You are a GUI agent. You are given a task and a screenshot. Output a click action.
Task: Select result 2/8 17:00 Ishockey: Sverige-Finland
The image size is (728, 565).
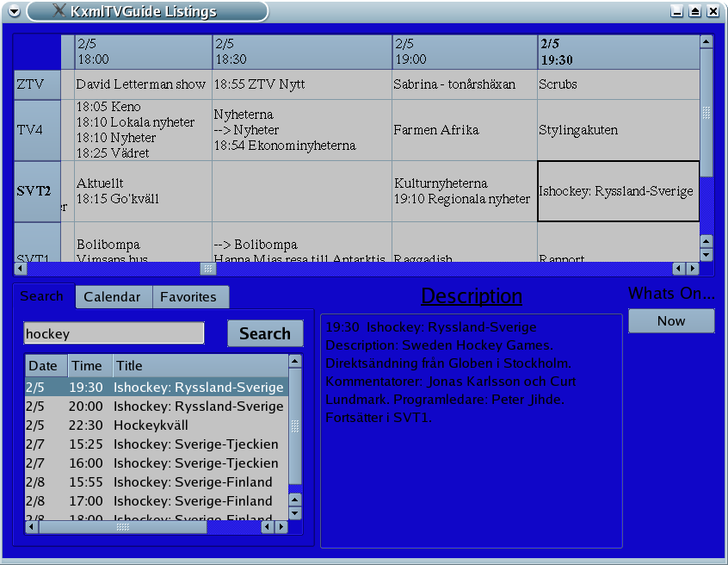coord(157,501)
